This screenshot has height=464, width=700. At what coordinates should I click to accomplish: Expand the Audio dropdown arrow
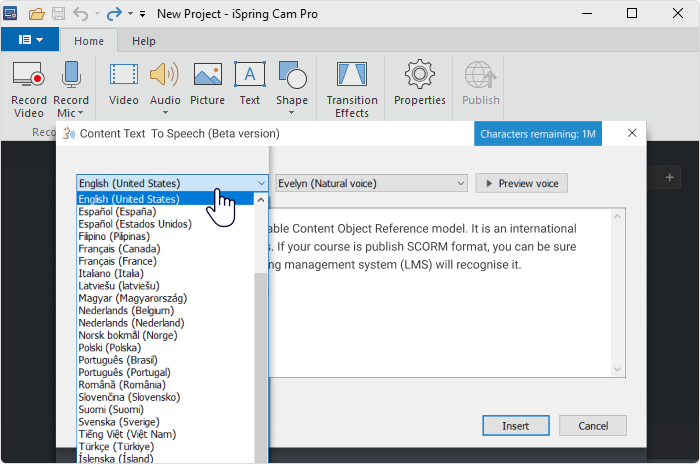[x=165, y=113]
